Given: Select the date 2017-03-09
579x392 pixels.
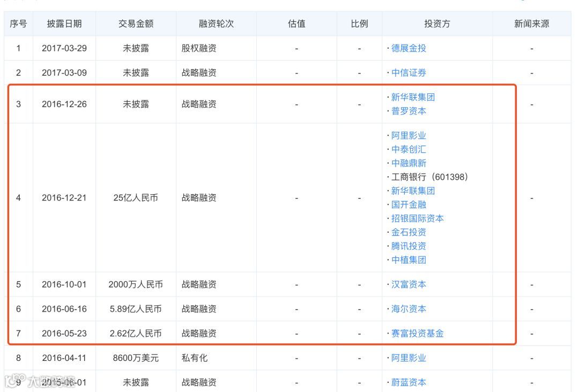Looking at the screenshot, I should pos(64,72).
